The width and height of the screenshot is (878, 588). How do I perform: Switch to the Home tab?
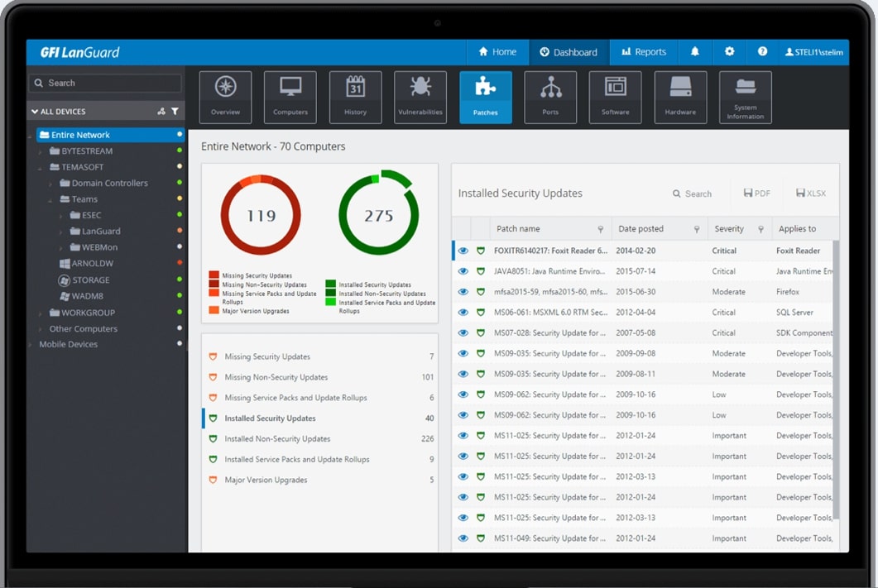(497, 51)
